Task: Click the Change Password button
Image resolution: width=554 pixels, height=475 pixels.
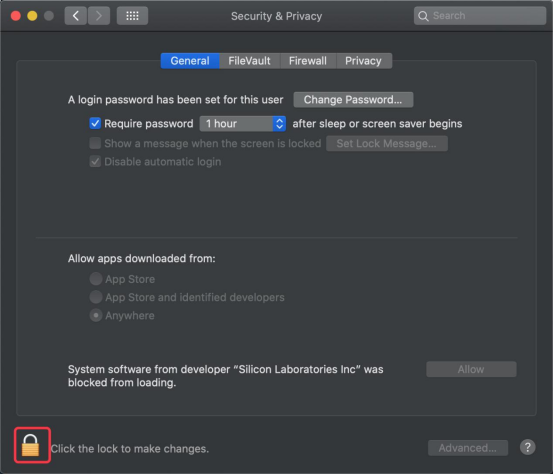Action: (x=353, y=100)
